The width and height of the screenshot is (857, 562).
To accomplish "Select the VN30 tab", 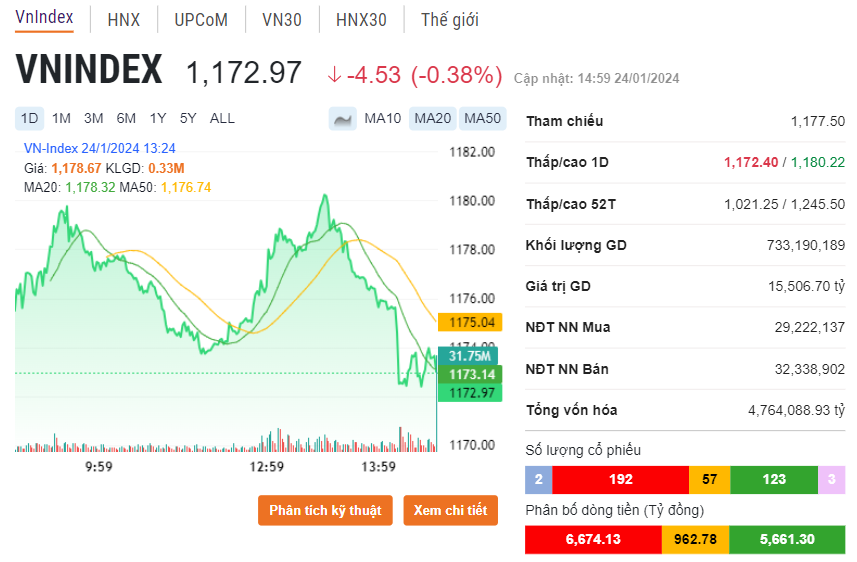I will (281, 20).
